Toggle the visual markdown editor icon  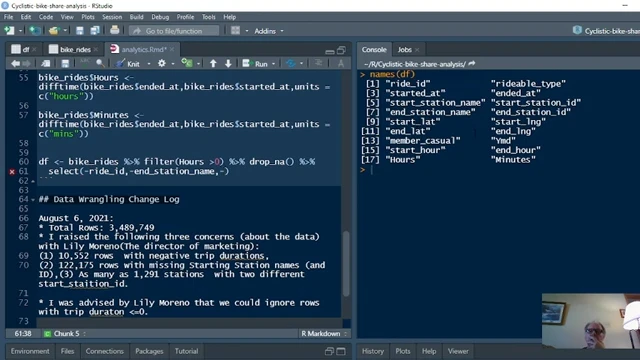pos(340,63)
